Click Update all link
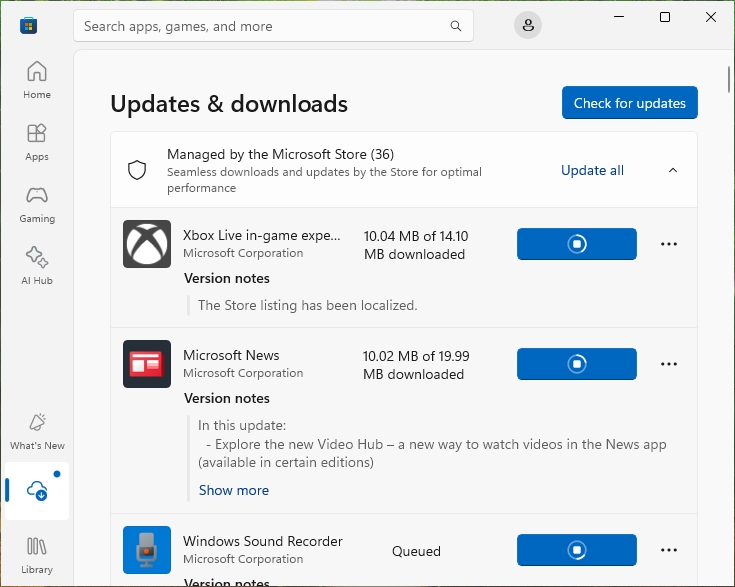 click(592, 170)
